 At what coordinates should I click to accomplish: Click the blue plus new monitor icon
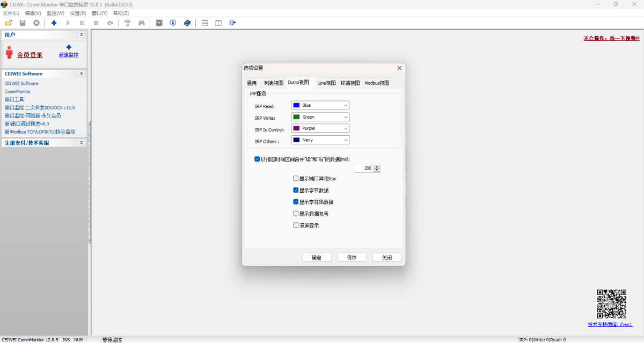coord(54,23)
